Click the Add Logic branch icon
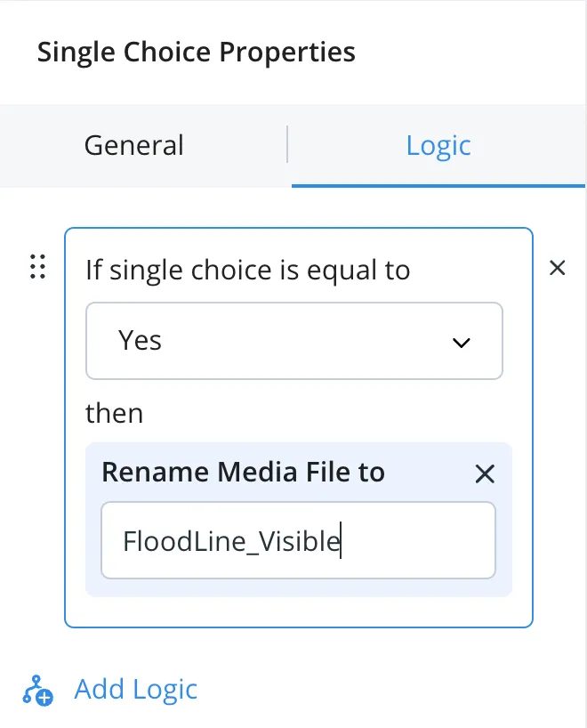The image size is (587, 728). coord(38,690)
